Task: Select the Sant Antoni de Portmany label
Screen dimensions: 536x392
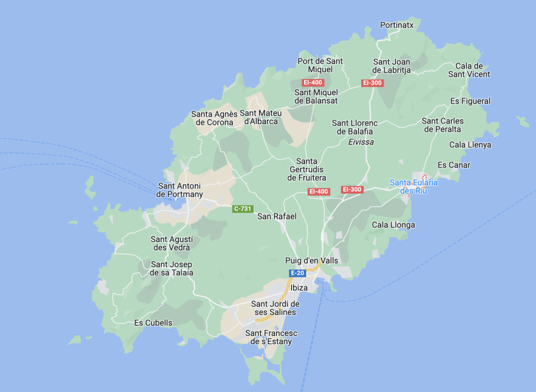Action: pos(180,190)
